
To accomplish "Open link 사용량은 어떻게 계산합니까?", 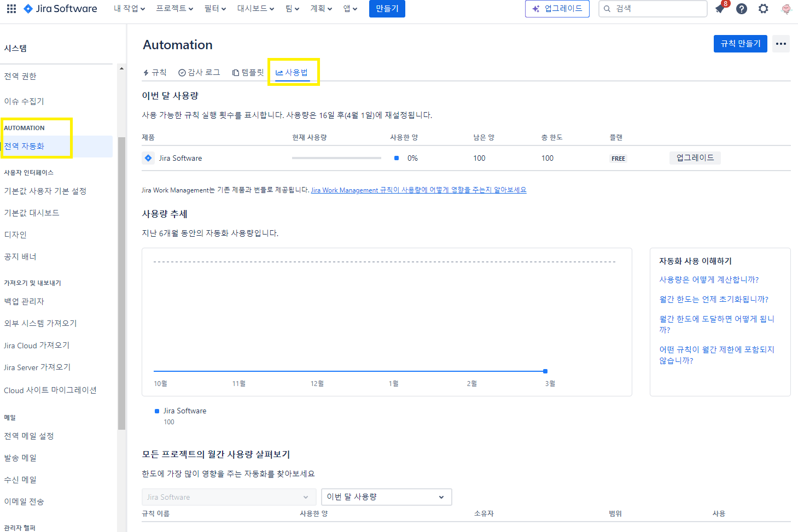I will [x=709, y=279].
